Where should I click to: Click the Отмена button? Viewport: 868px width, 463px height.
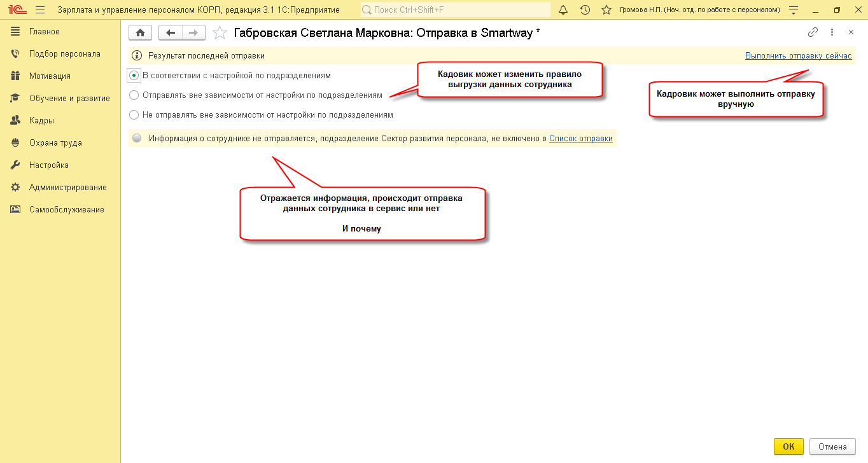coord(832,446)
